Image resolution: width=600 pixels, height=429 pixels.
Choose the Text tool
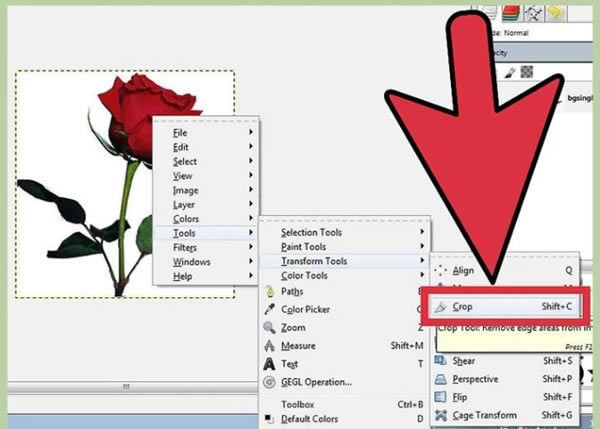click(344, 364)
